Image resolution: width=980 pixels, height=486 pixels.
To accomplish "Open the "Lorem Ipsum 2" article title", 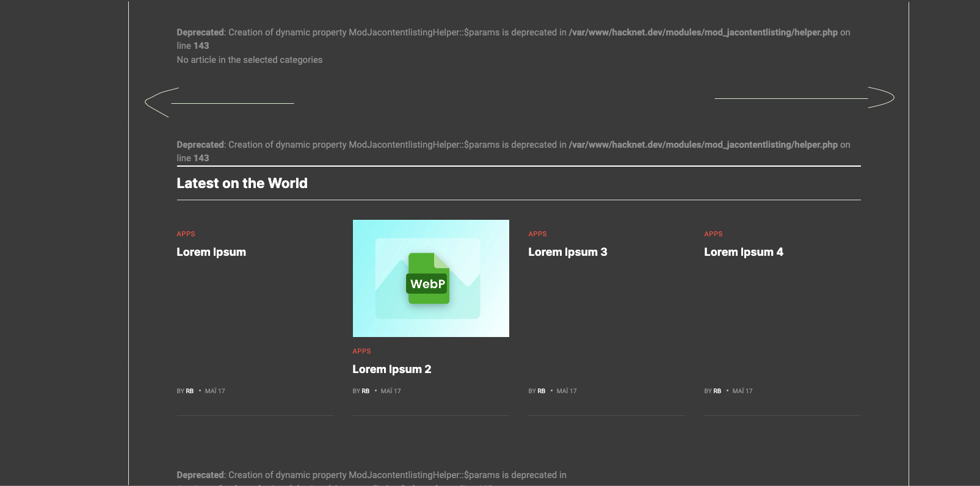I will coord(391,369).
